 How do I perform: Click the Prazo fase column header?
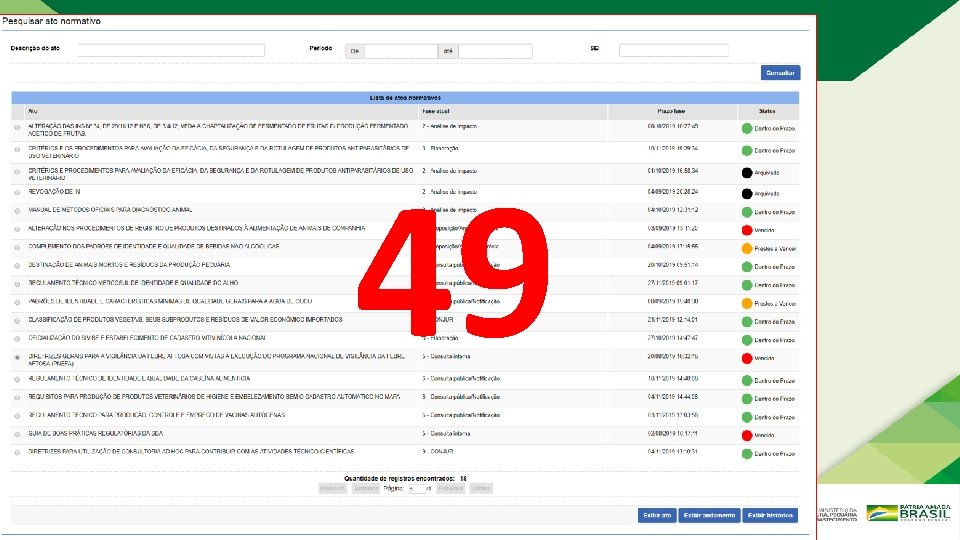tap(672, 111)
